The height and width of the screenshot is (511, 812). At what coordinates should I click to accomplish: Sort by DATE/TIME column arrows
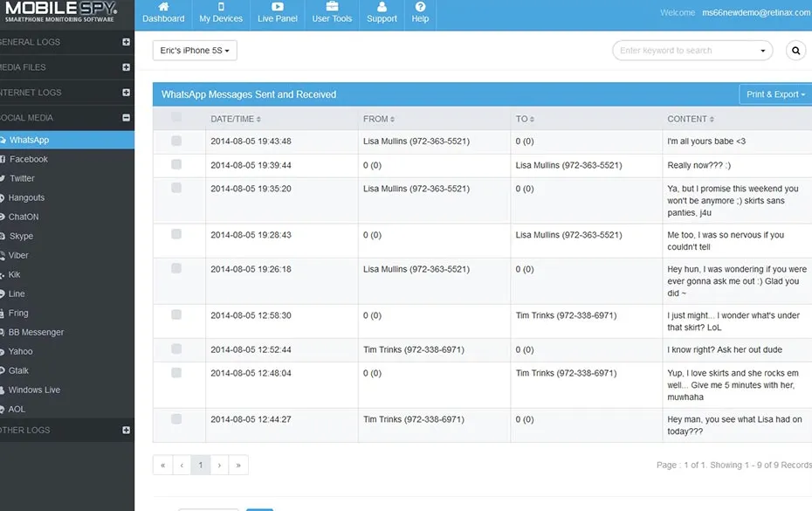258,119
